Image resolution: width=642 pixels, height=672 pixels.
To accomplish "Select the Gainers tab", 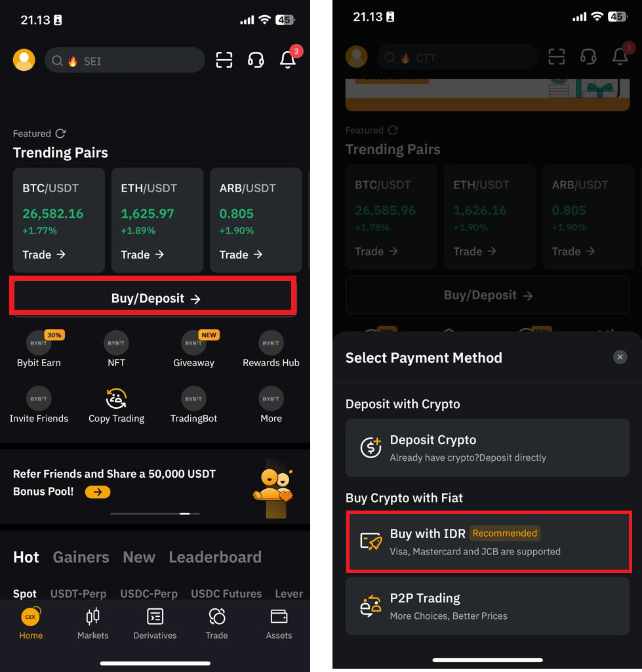I will point(81,557).
